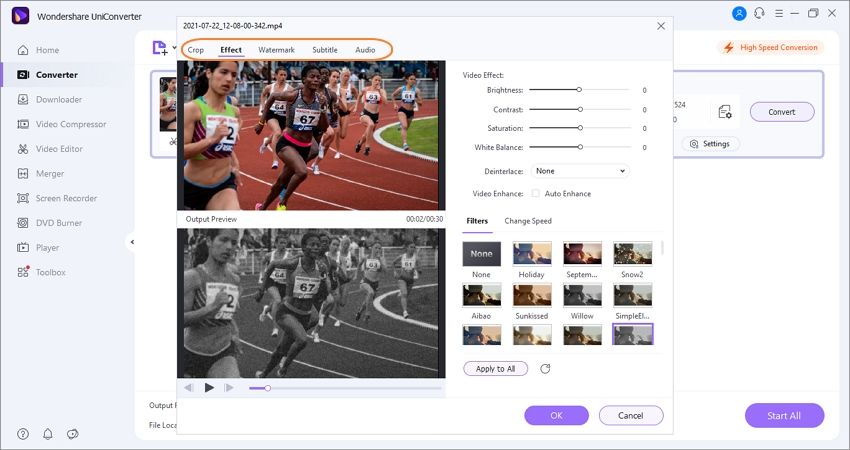Open the hamburger menu icon
The height and width of the screenshot is (450, 850).
[x=778, y=14]
